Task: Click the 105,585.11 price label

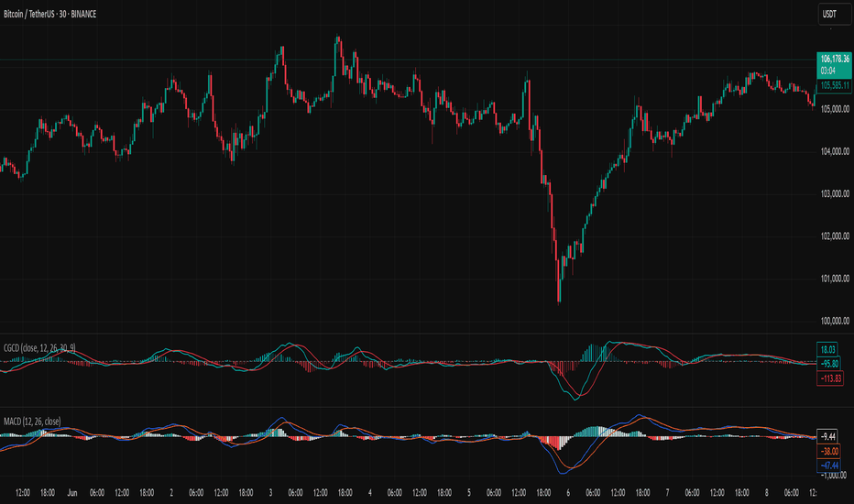Action: click(835, 85)
